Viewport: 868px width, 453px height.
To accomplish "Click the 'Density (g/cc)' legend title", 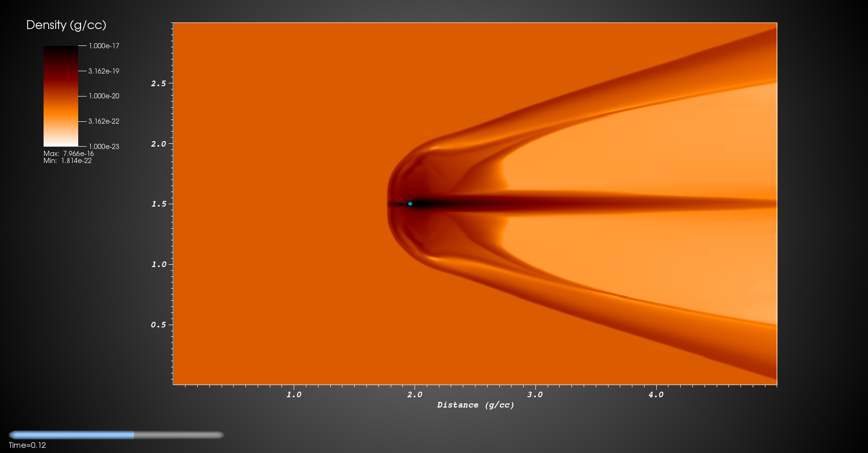I will click(x=66, y=25).
